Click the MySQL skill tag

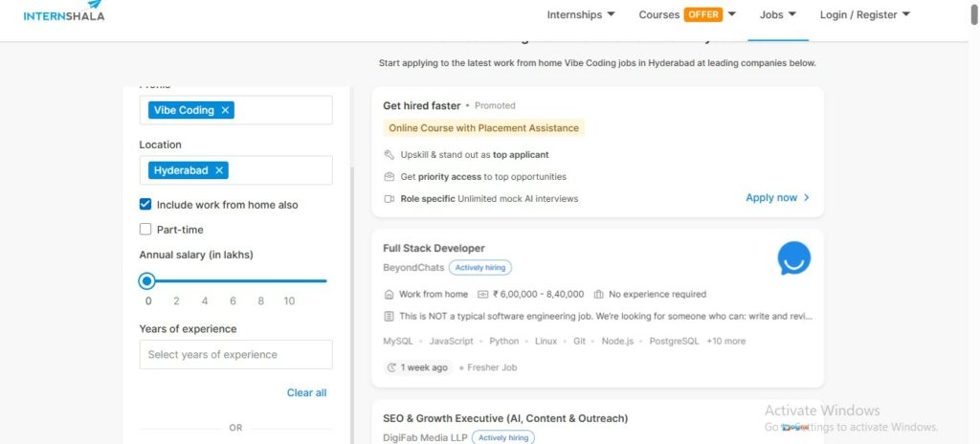tap(398, 342)
